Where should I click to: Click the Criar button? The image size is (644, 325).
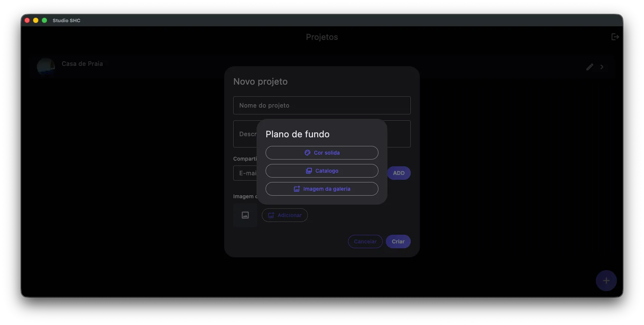click(x=398, y=241)
